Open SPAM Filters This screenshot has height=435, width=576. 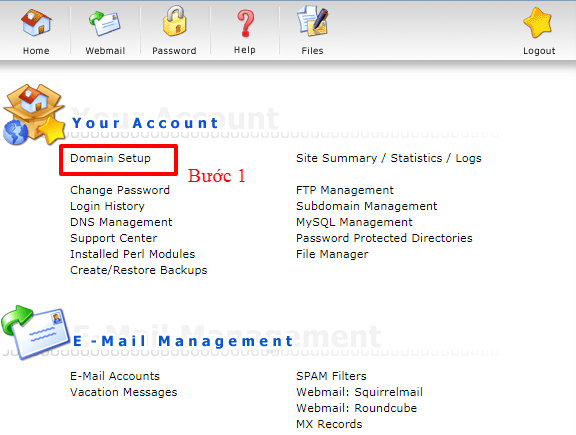[x=331, y=376]
